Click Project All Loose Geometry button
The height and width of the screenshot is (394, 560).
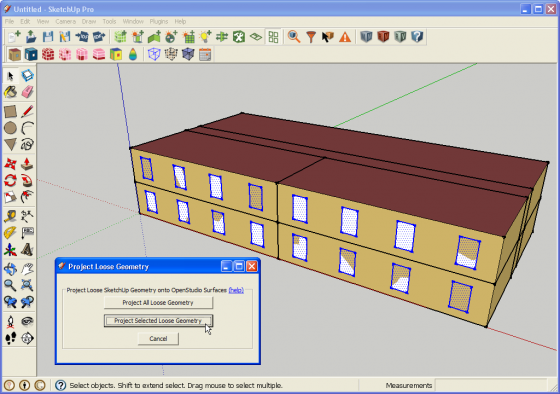[x=158, y=303]
